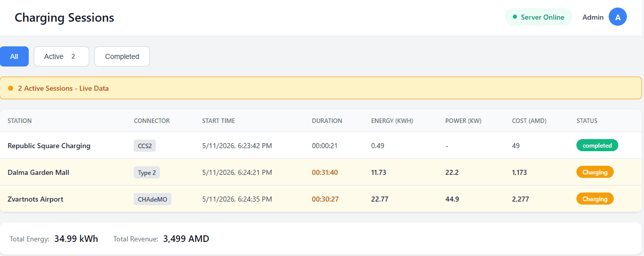Screen dimensions: 644x256
Task: Click the Type 2 connector tag
Action: (x=147, y=172)
